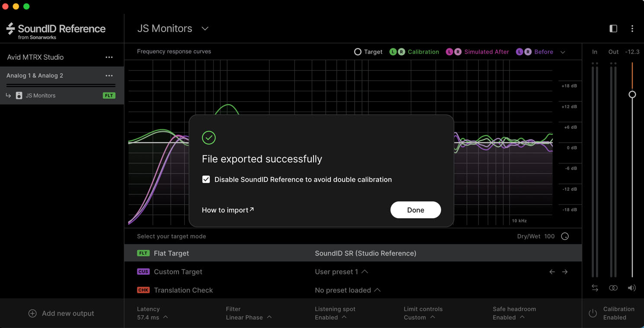The image size is (644, 328).
Task: Click the Out level meter
Action: point(613,170)
